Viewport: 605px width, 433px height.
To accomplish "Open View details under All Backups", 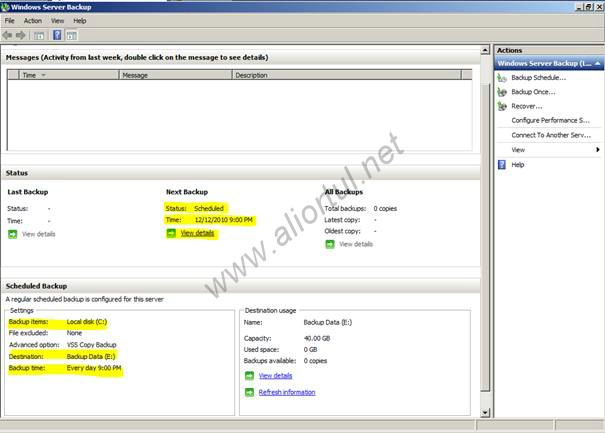I will [x=356, y=244].
